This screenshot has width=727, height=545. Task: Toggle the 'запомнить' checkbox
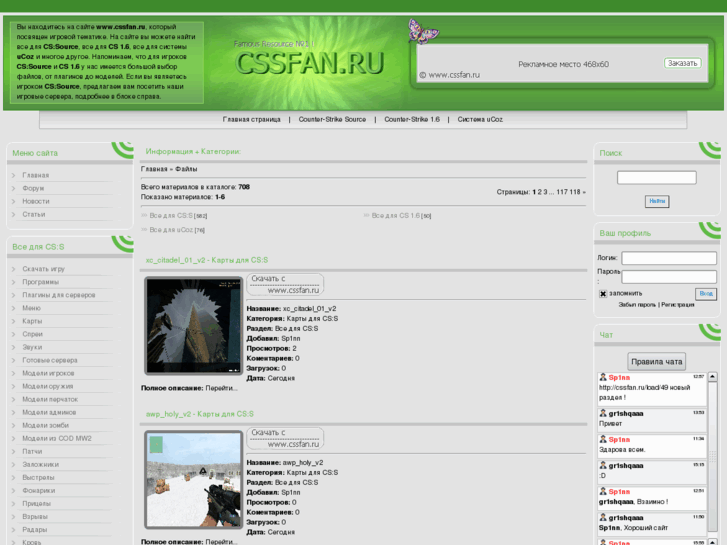[603, 294]
